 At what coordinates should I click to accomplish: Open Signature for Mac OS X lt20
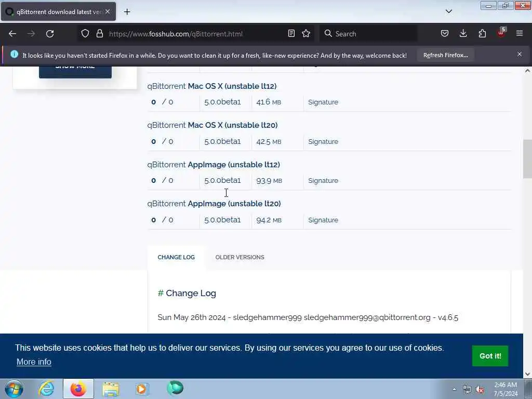(x=323, y=141)
